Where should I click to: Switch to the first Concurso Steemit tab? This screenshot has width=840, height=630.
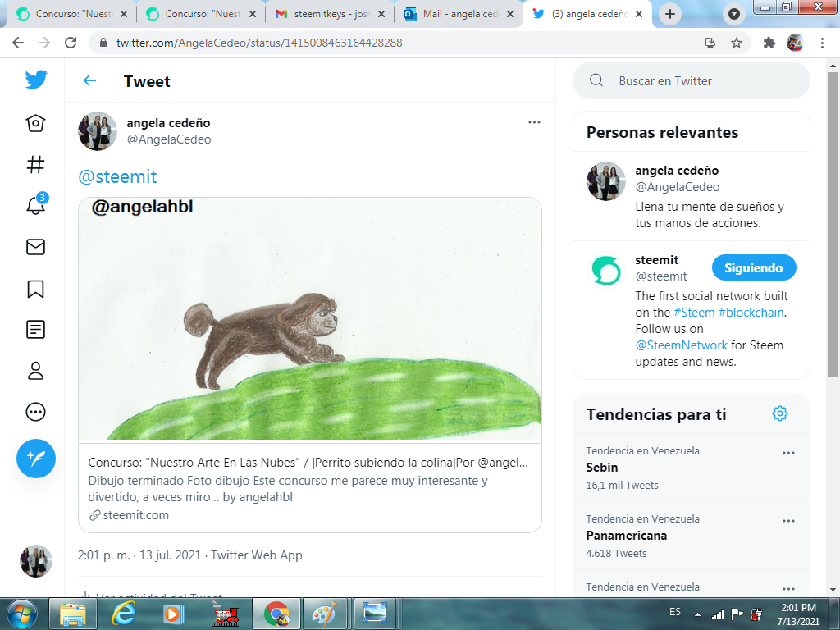pyautogui.click(x=72, y=14)
